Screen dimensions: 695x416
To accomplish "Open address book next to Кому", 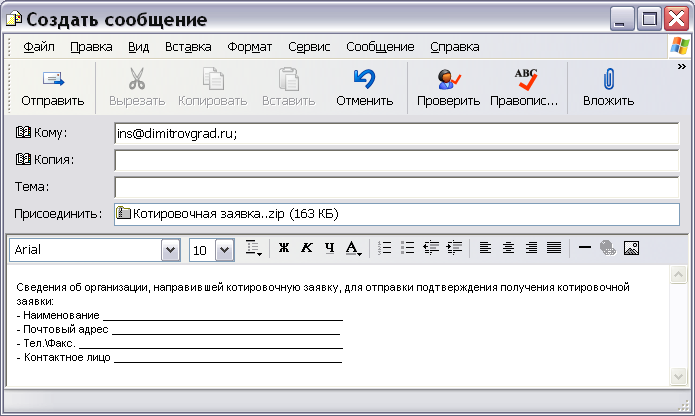I will pos(41,133).
